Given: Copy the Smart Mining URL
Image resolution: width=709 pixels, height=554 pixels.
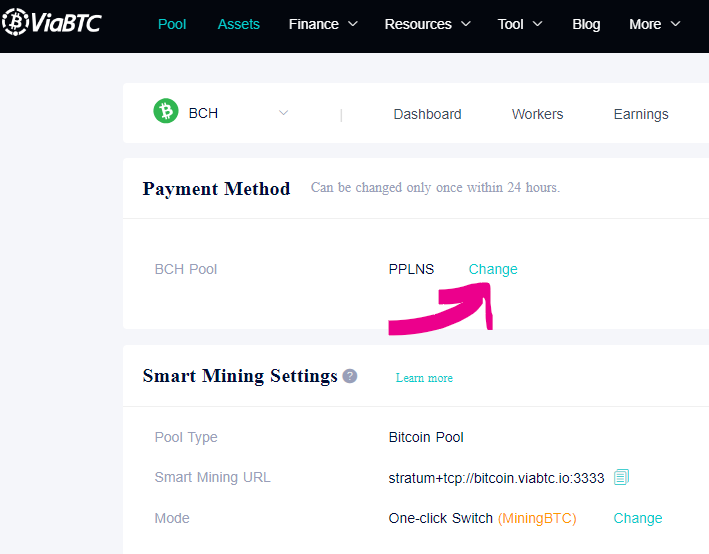Looking at the screenshot, I should [621, 477].
